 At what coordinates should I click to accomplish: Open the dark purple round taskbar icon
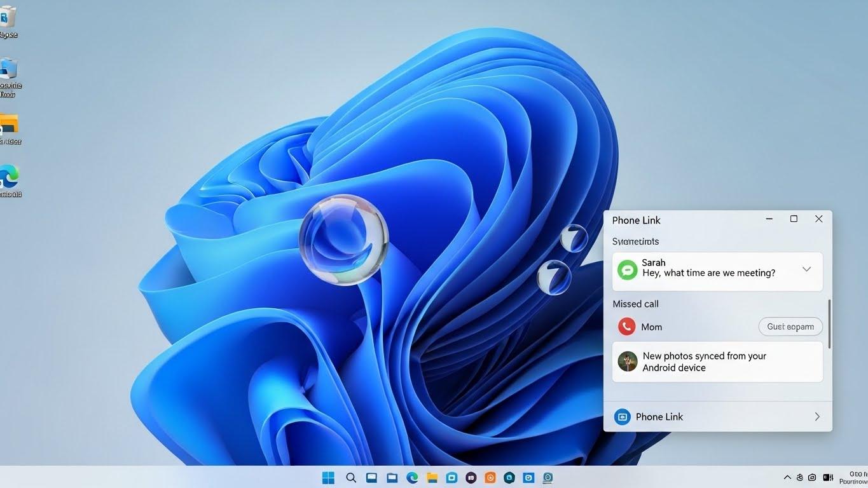coord(471,478)
